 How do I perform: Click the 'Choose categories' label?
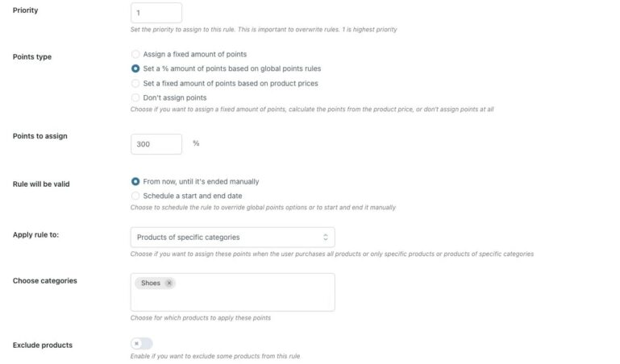coord(45,280)
